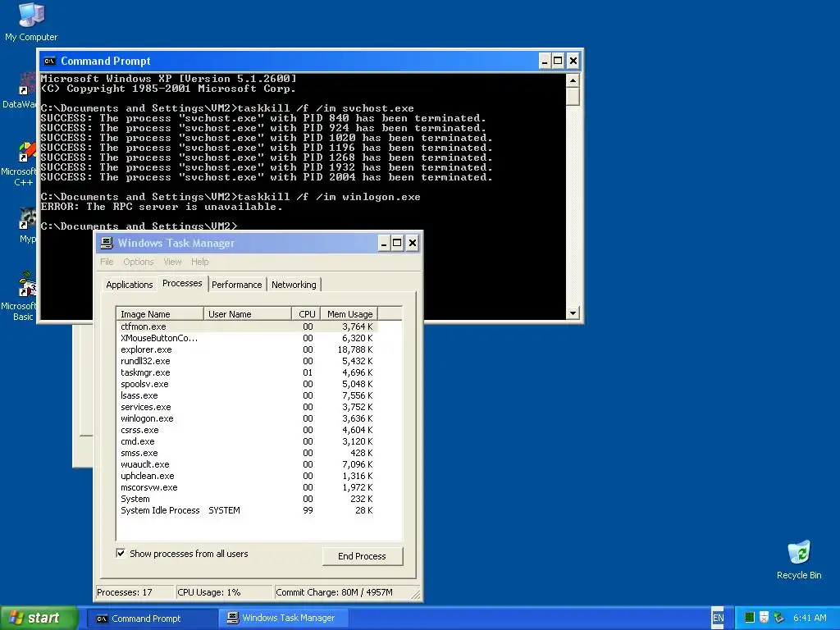840x630 pixels.
Task: Select the cmd.exe process
Action: point(247,442)
